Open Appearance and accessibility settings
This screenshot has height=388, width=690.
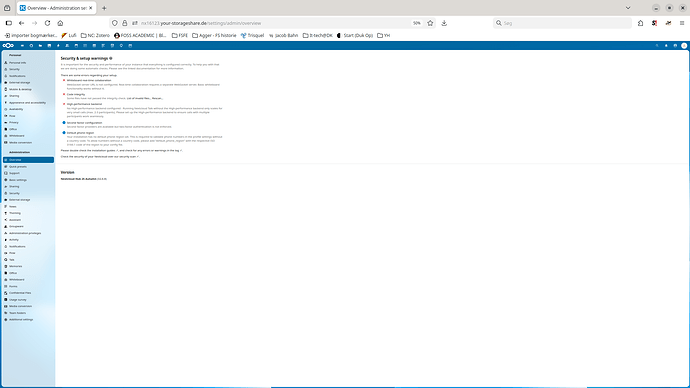coord(28,102)
